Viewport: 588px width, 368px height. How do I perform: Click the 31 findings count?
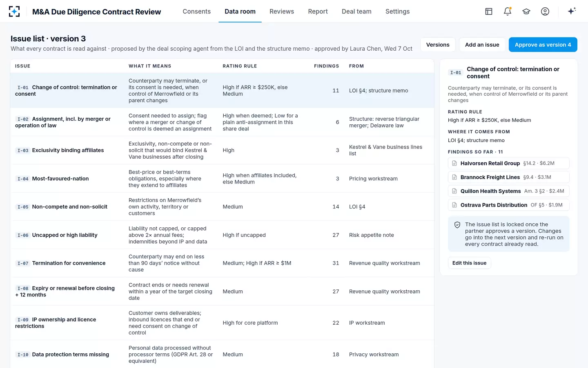click(336, 263)
